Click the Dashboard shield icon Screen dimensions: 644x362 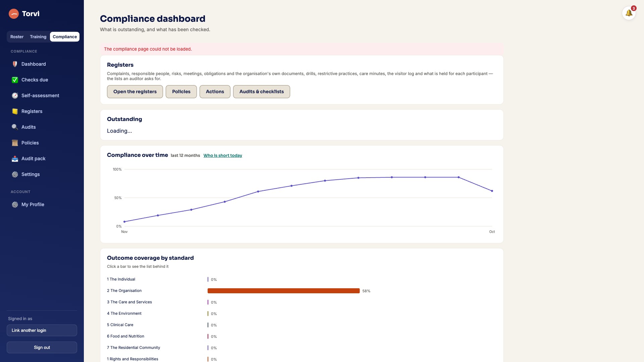[x=15, y=64]
